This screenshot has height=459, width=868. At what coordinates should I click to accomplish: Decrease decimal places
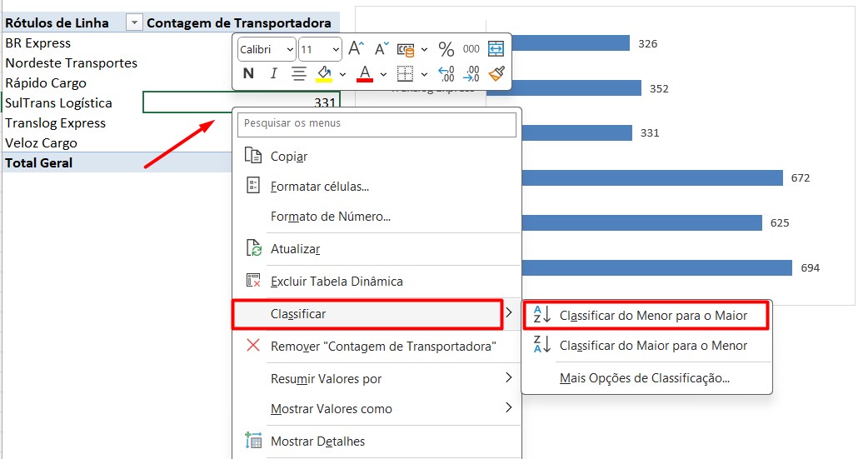click(471, 73)
